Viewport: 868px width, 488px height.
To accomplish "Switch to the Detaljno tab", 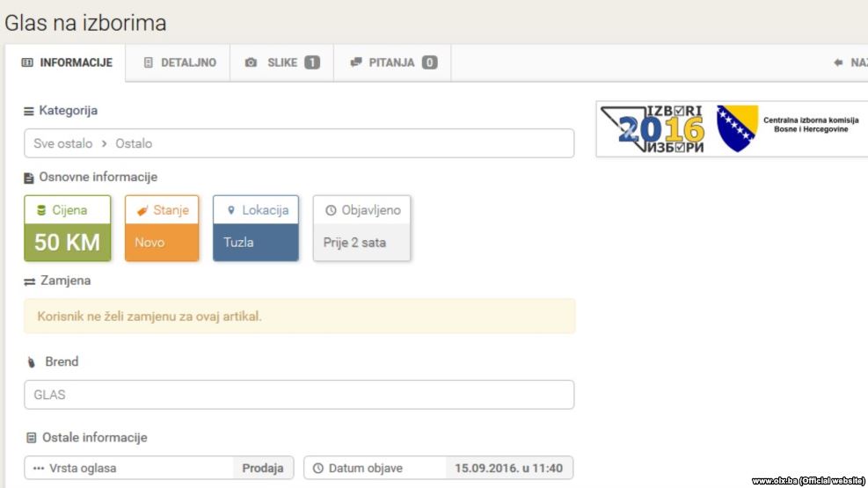I will tap(179, 63).
